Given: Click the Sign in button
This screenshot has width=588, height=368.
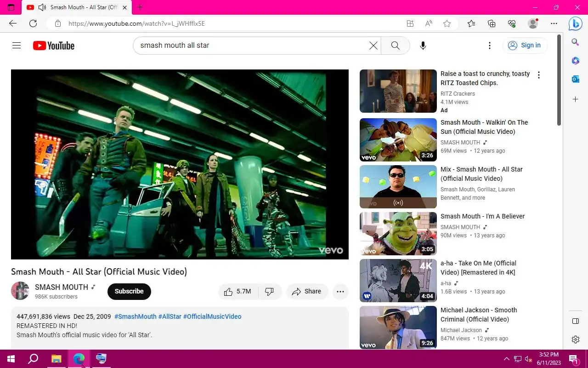Looking at the screenshot, I should click(x=525, y=45).
